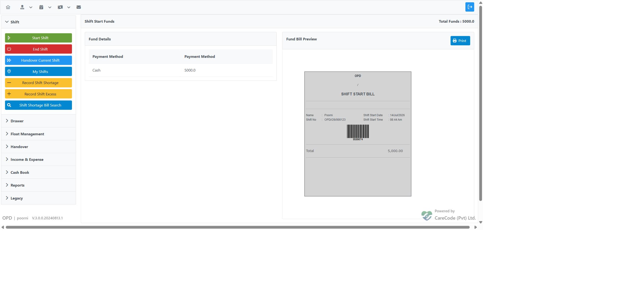The image size is (644, 306).
Task: Open the envelope messages icon
Action: pos(79,7)
